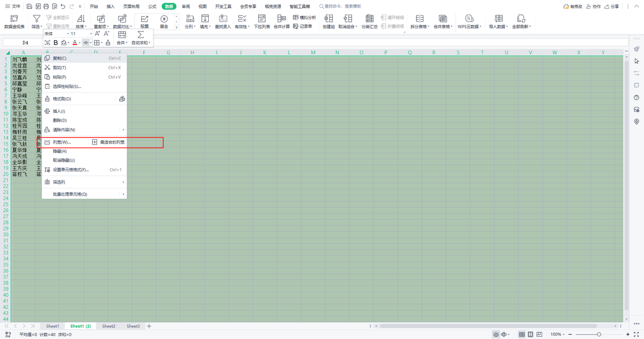The image size is (644, 339).
Task: Select 最适合的列宽 best-fit column width
Action: point(108,142)
